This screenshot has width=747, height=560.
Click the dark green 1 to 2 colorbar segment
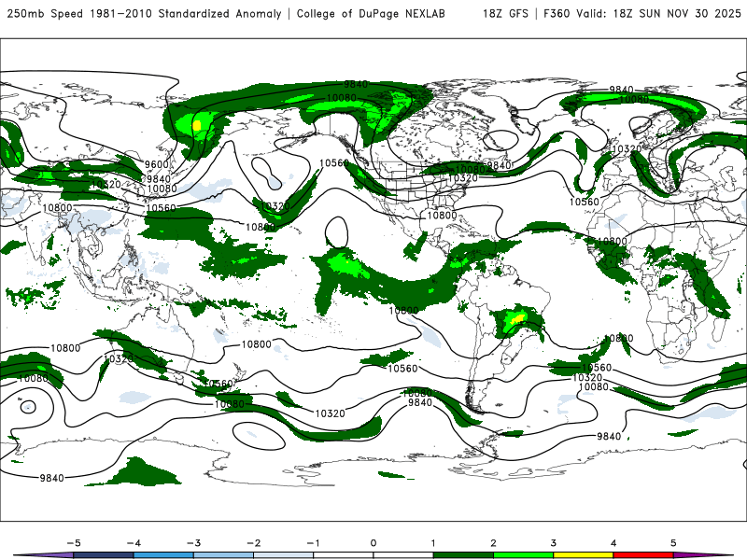[x=463, y=555]
